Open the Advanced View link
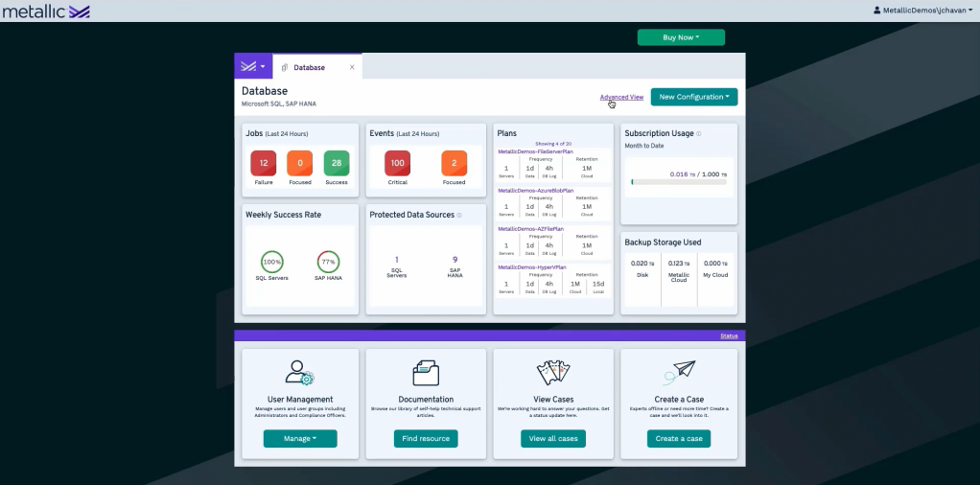 click(621, 97)
